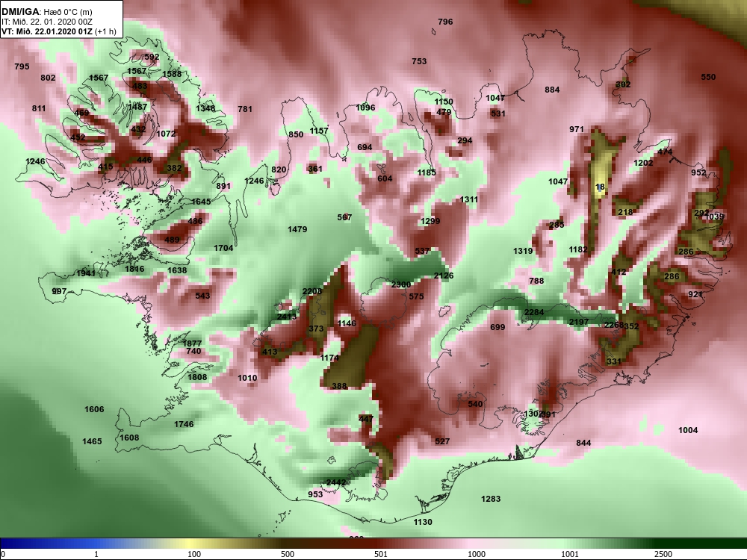This screenshot has width=747, height=560.
Task: Select the map value 543
Action: pos(203,296)
